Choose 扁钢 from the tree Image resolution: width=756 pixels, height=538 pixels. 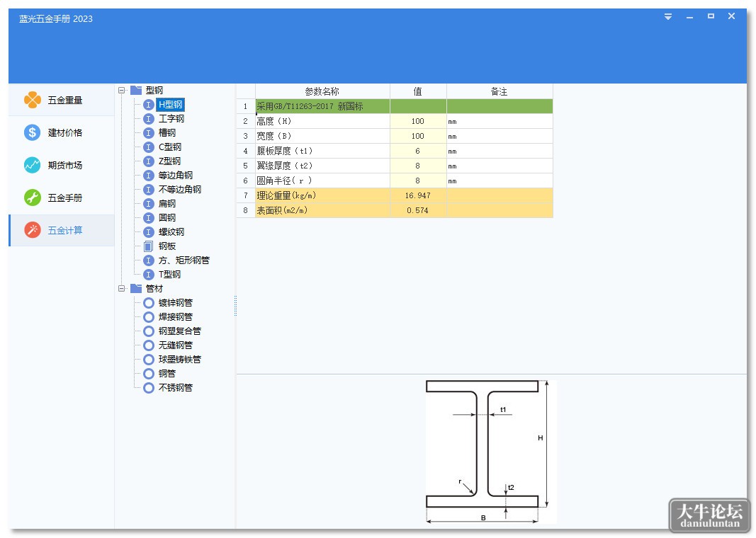[167, 204]
